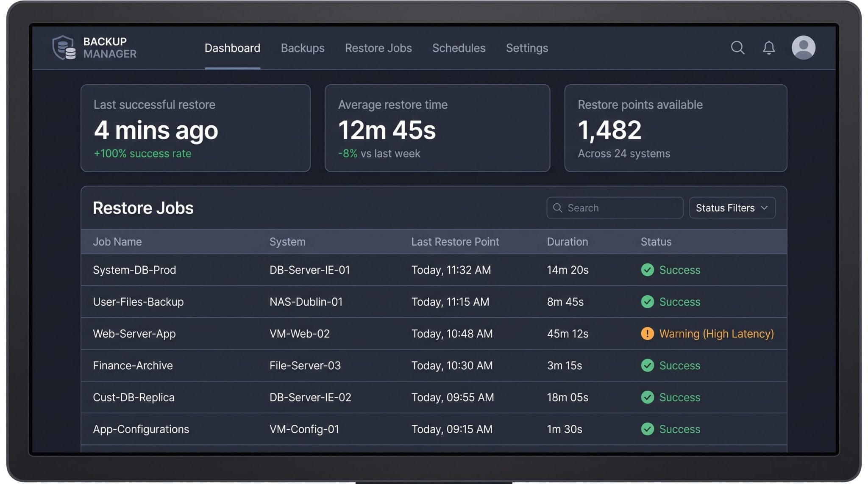This screenshot has width=868, height=484.
Task: Open the Backups tab
Action: tap(303, 48)
